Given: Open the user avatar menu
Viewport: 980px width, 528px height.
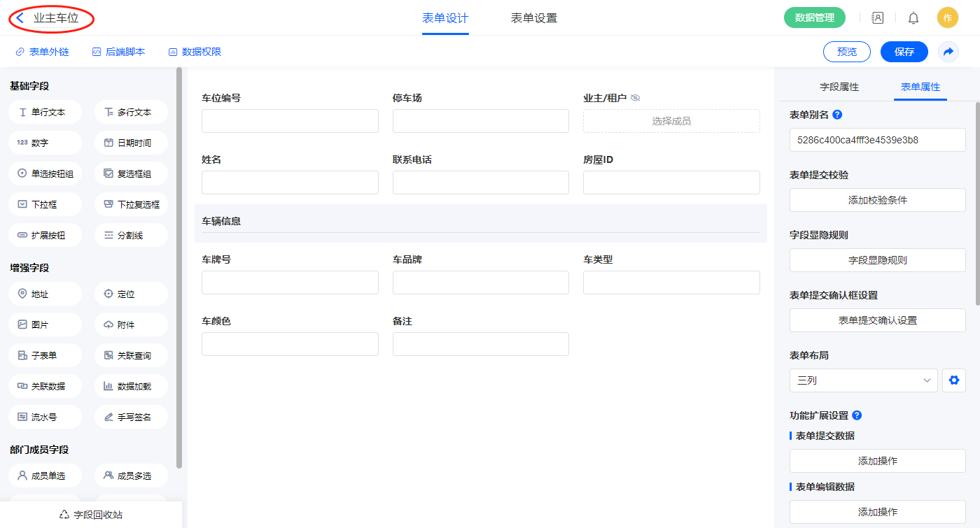Looking at the screenshot, I should coord(947,18).
